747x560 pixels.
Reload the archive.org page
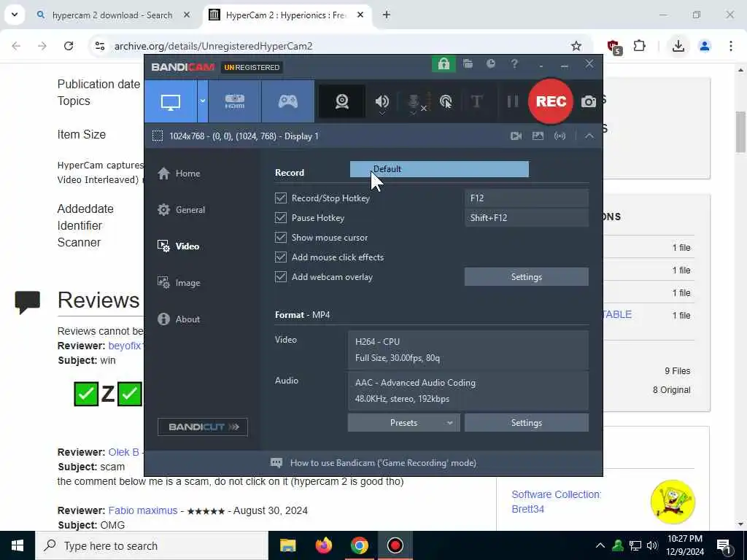point(69,46)
